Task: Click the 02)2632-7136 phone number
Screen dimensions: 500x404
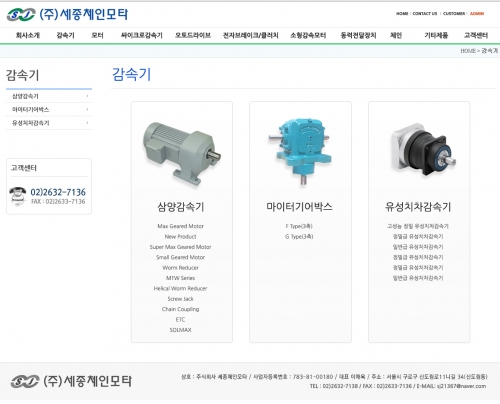Action: (x=58, y=192)
